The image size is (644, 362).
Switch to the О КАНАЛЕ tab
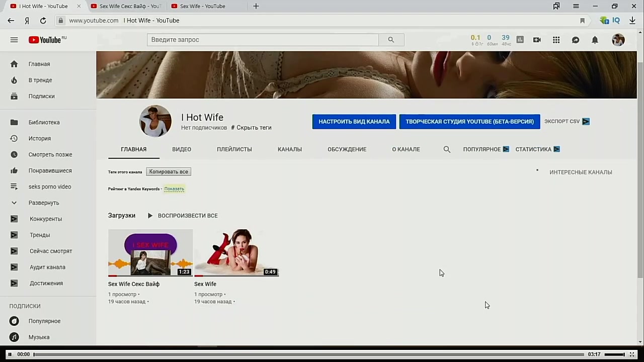click(406, 149)
